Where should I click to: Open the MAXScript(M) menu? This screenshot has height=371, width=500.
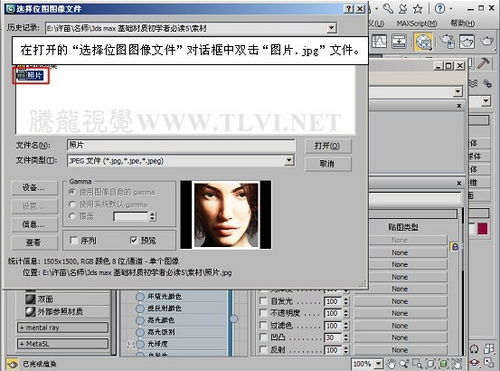click(417, 23)
